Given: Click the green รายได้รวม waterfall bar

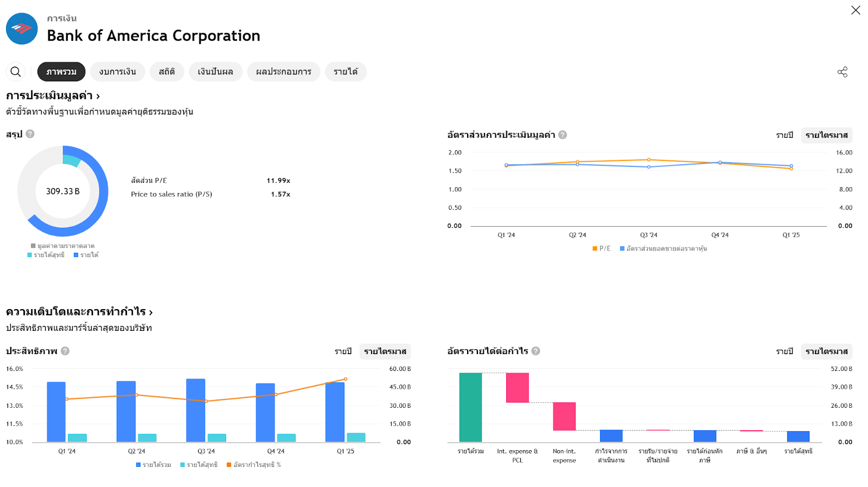Looking at the screenshot, I should pos(470,407).
